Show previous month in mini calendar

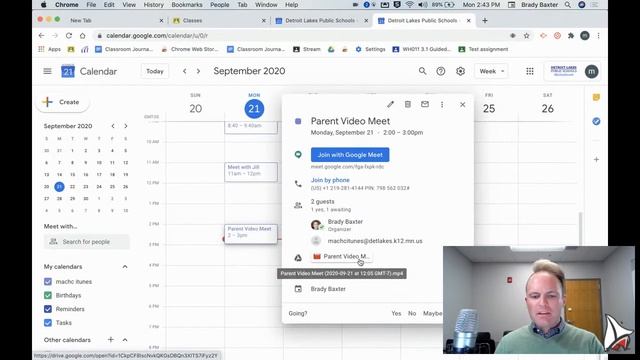tap(113, 126)
